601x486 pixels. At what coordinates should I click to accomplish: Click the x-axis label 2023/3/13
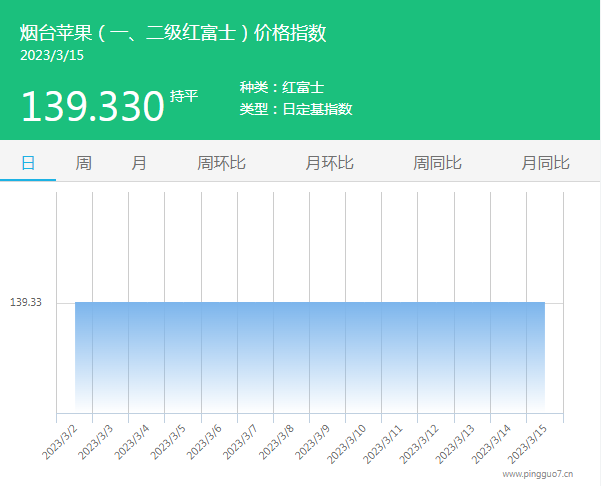pyautogui.click(x=455, y=444)
